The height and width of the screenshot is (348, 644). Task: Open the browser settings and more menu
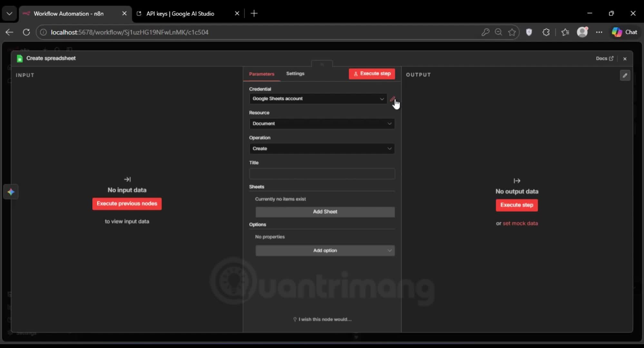click(599, 32)
